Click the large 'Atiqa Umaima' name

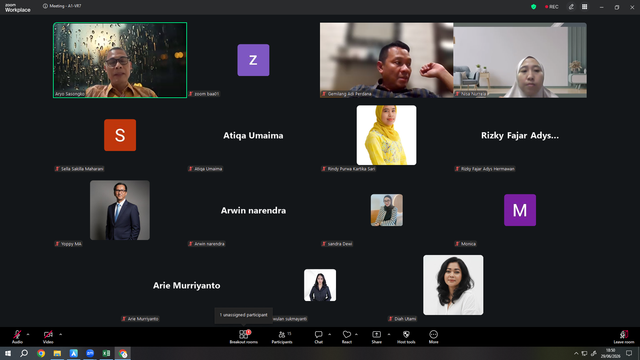point(253,136)
